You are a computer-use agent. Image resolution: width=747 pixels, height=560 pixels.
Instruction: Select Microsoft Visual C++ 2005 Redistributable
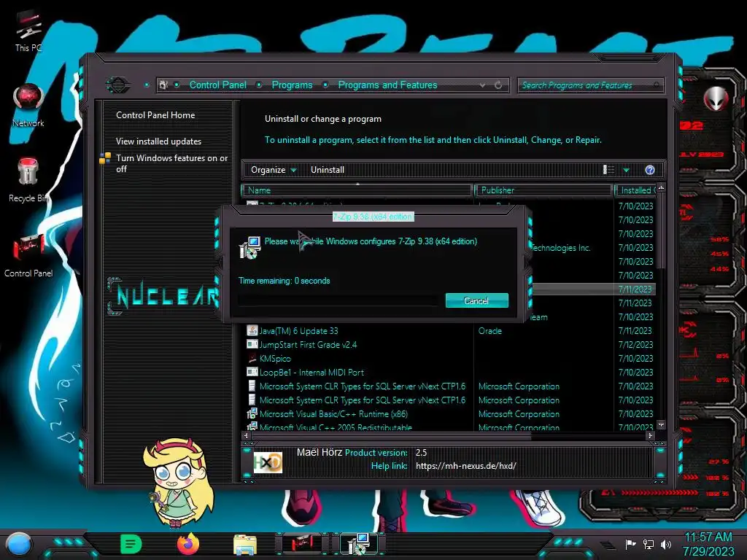click(336, 427)
